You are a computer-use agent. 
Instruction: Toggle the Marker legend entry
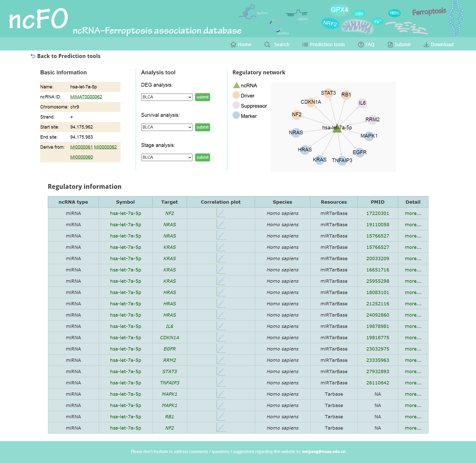(245, 116)
